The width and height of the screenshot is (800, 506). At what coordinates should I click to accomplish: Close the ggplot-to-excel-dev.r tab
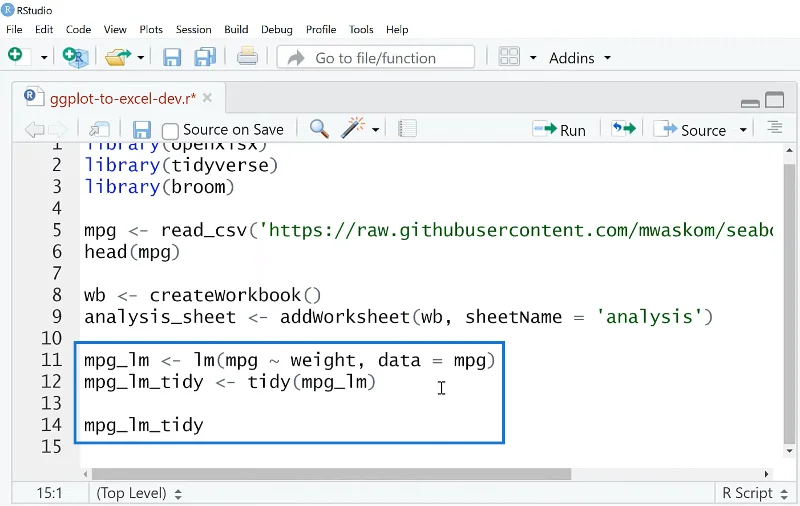207,97
